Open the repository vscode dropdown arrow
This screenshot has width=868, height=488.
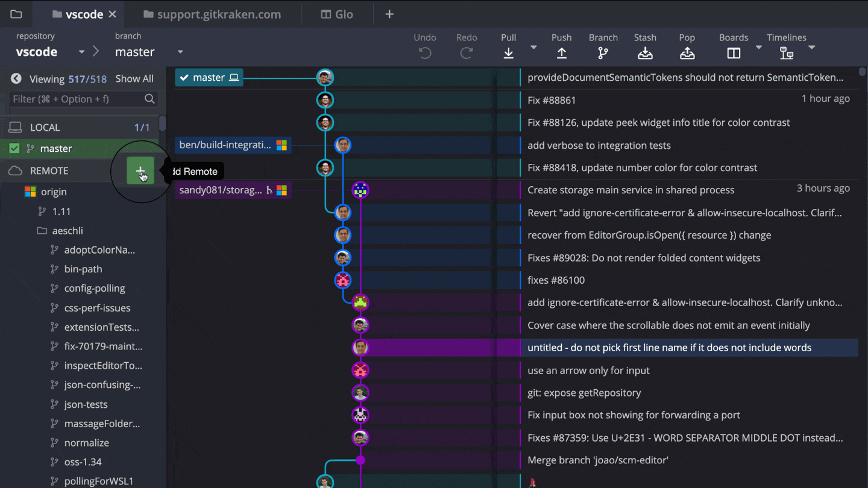pyautogui.click(x=81, y=52)
